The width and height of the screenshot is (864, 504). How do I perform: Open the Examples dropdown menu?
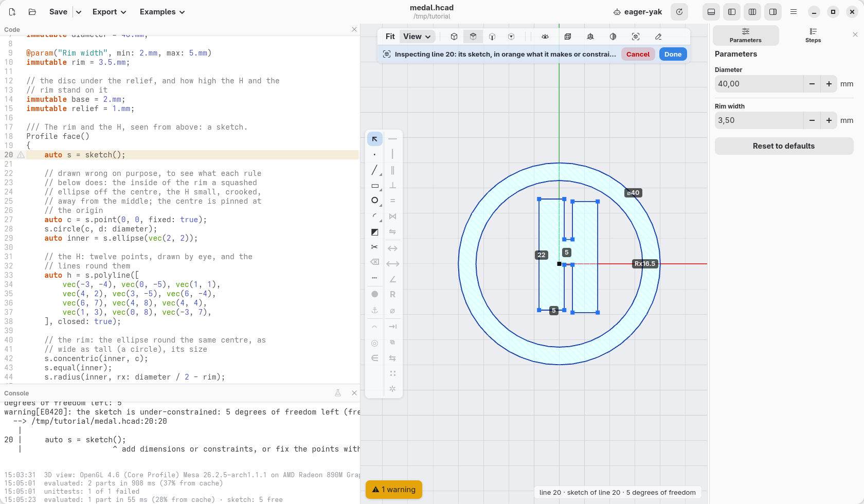(x=163, y=12)
